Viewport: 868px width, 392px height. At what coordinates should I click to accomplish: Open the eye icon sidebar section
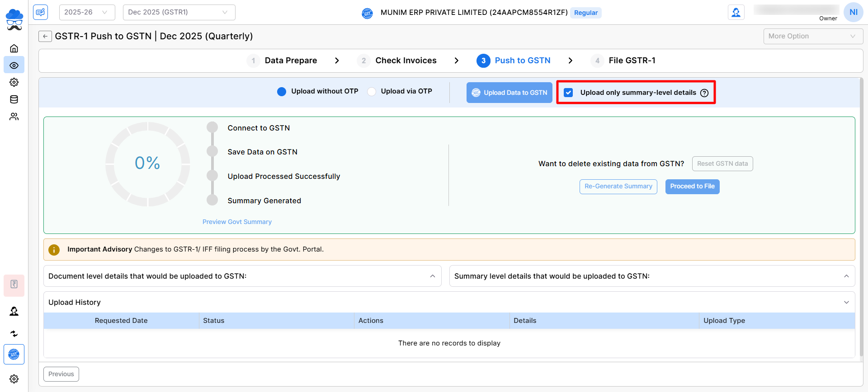[x=14, y=65]
